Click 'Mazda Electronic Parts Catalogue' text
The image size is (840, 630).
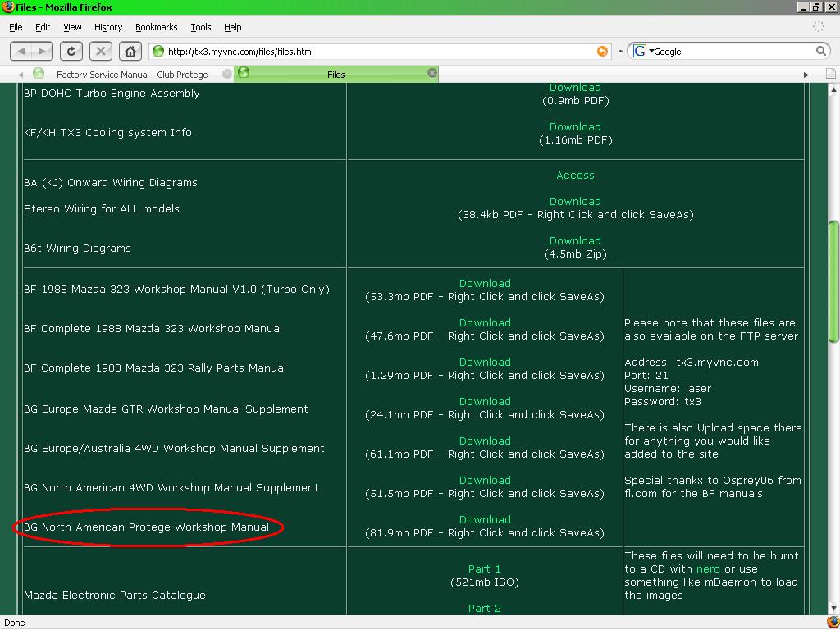(x=115, y=596)
